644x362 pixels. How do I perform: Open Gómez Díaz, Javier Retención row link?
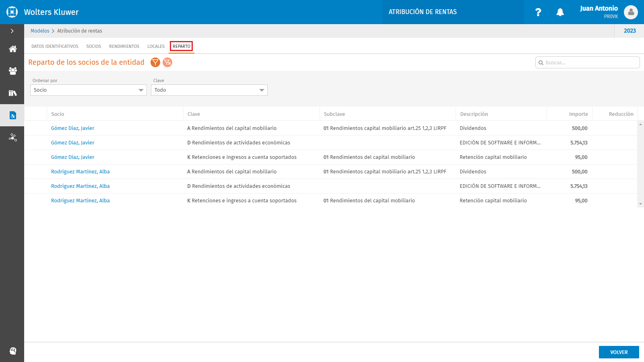click(x=72, y=157)
